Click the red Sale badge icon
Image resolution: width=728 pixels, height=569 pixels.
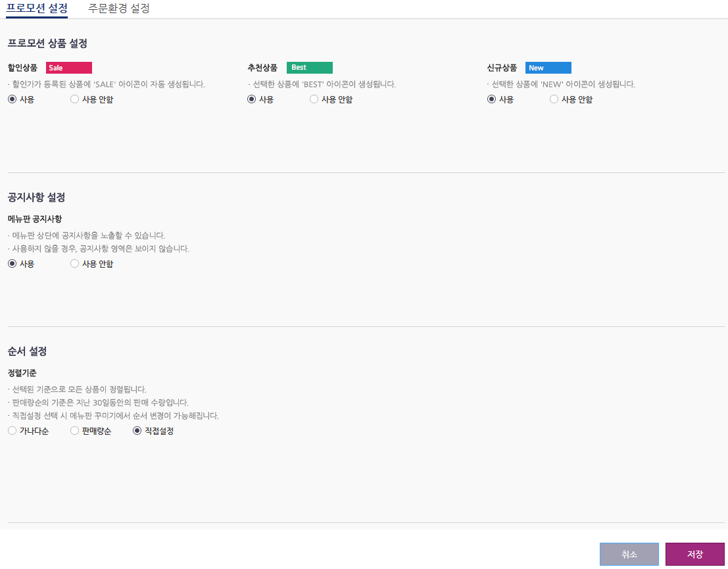point(68,68)
